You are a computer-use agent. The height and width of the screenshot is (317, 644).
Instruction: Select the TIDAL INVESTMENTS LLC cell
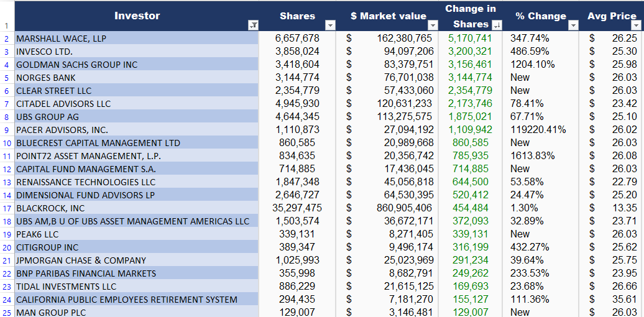pos(137,287)
